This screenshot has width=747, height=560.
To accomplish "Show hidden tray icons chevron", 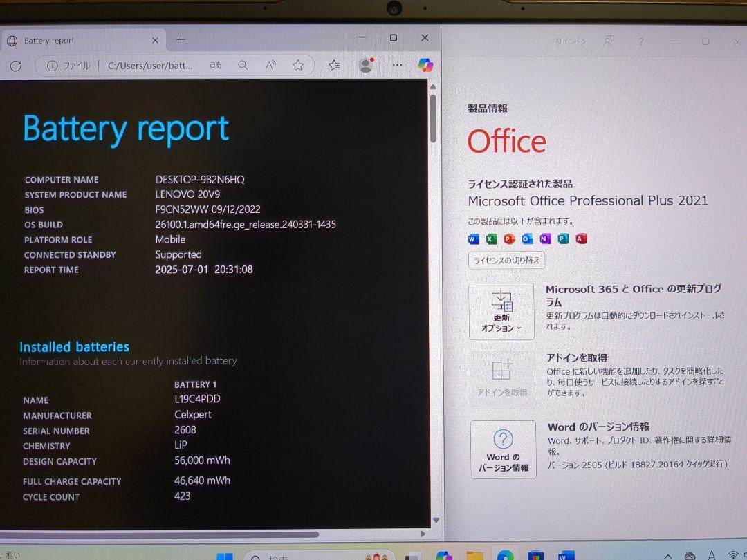I will coord(668,556).
